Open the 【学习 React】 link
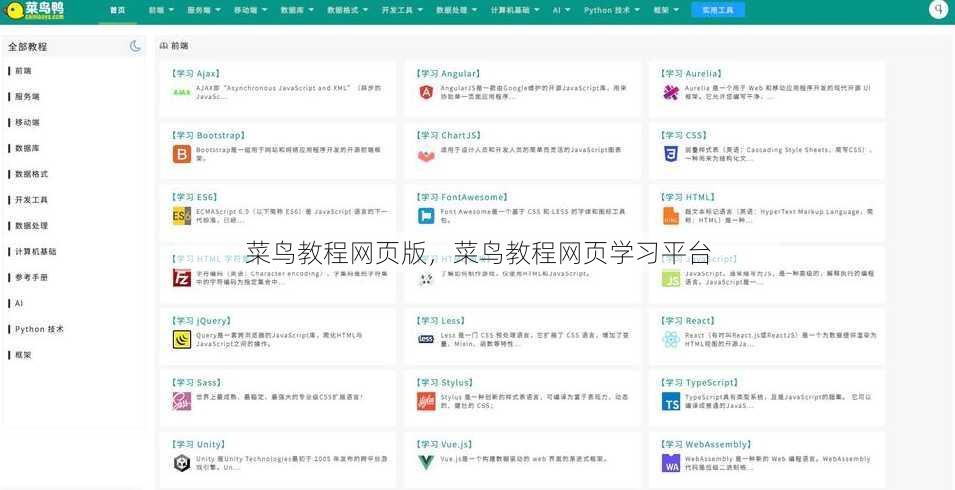Screen dimensions: 955x490 pos(688,321)
